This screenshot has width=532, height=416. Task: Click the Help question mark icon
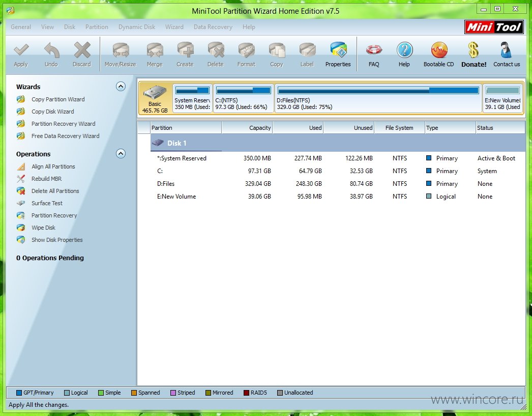(404, 50)
